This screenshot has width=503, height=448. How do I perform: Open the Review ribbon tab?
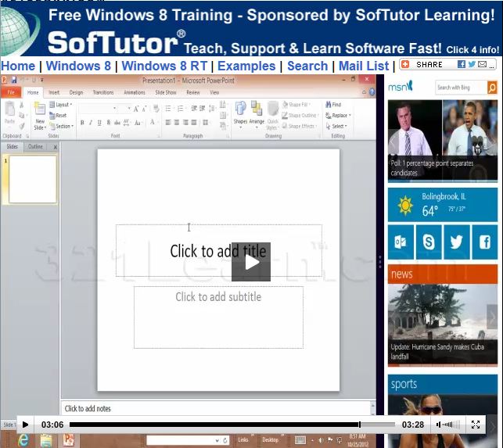click(x=193, y=92)
